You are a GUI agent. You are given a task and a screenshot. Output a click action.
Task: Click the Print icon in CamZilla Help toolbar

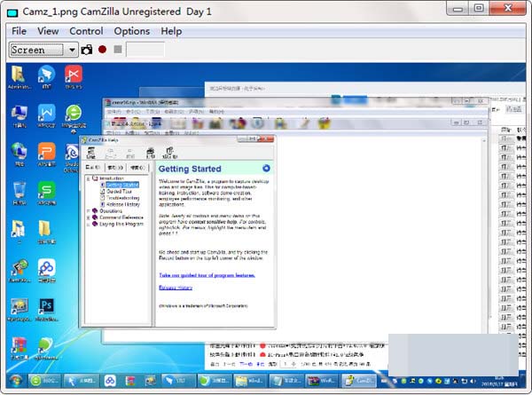coord(151,153)
